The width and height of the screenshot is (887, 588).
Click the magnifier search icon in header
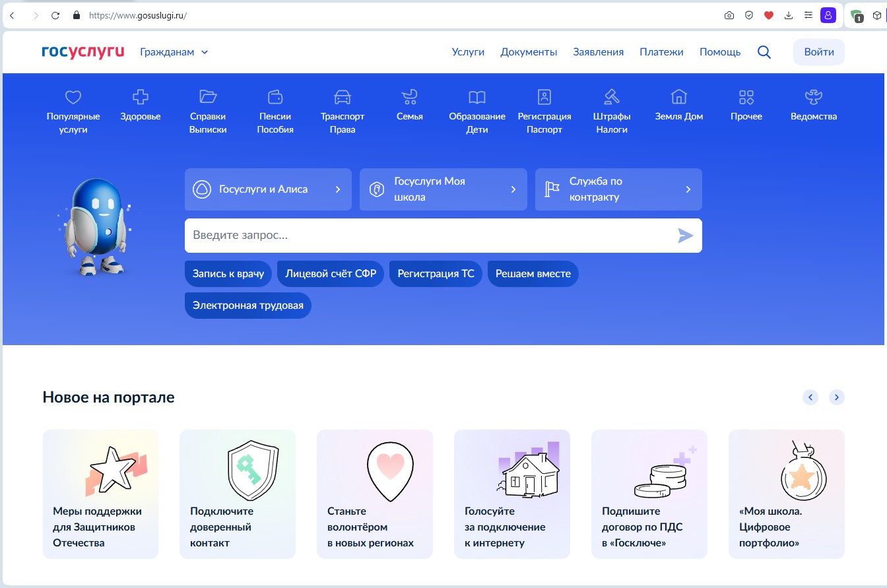[x=764, y=52]
